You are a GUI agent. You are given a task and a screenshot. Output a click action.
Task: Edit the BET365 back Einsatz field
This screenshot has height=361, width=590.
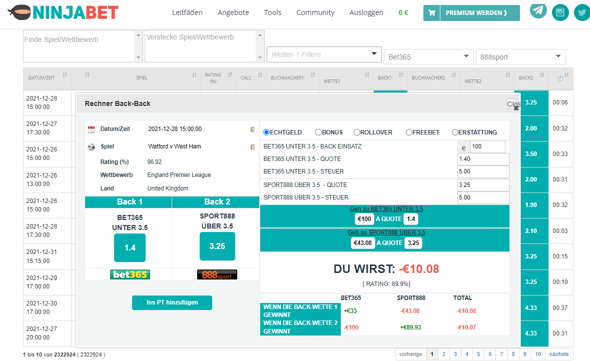point(488,146)
